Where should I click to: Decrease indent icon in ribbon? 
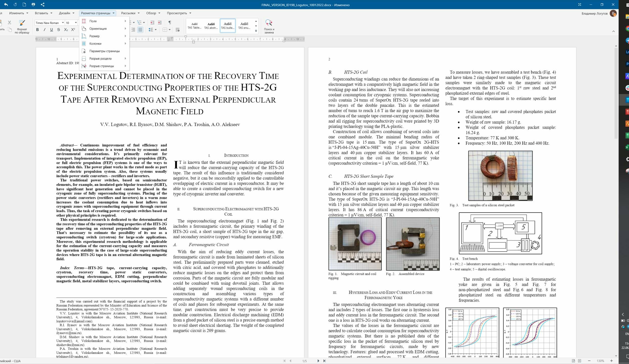tap(152, 22)
